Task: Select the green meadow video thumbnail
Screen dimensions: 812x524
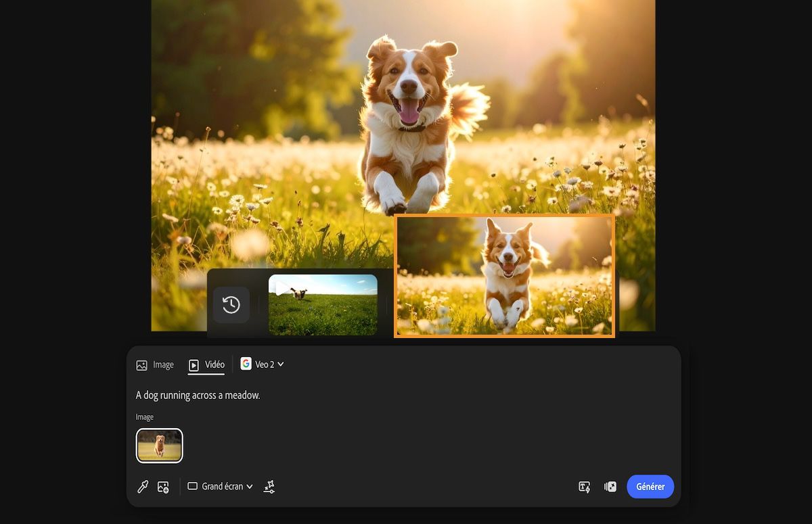Action: (323, 305)
